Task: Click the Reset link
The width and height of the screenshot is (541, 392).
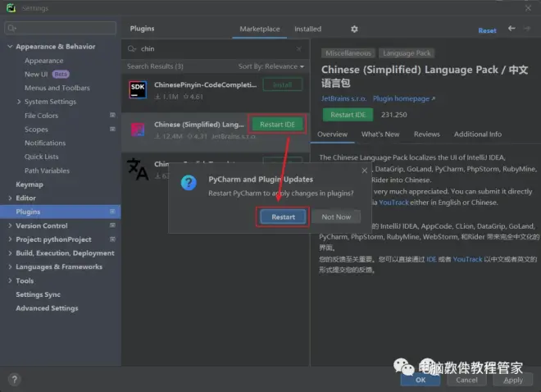Action: (487, 30)
